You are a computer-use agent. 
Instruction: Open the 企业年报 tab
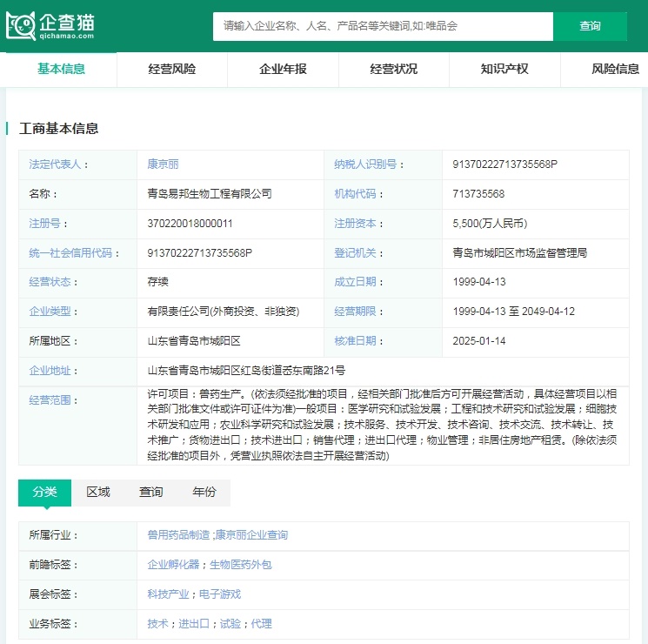tap(283, 69)
